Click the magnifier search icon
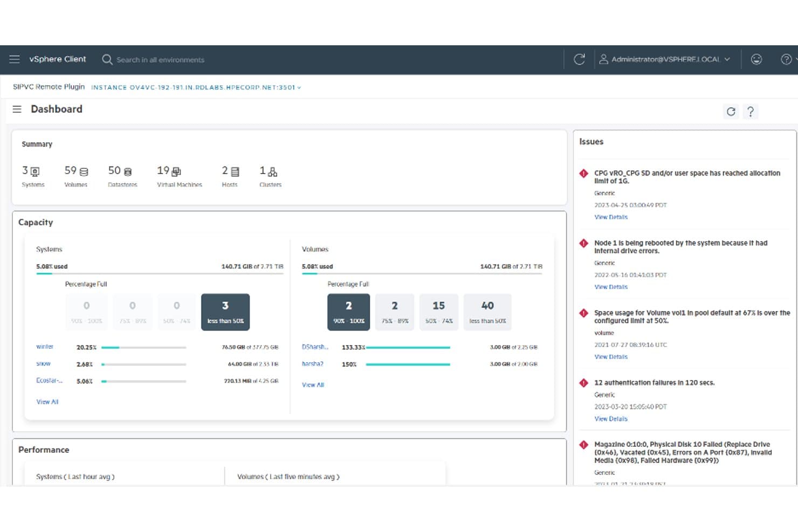Image resolution: width=798 pixels, height=532 pixels. [107, 59]
